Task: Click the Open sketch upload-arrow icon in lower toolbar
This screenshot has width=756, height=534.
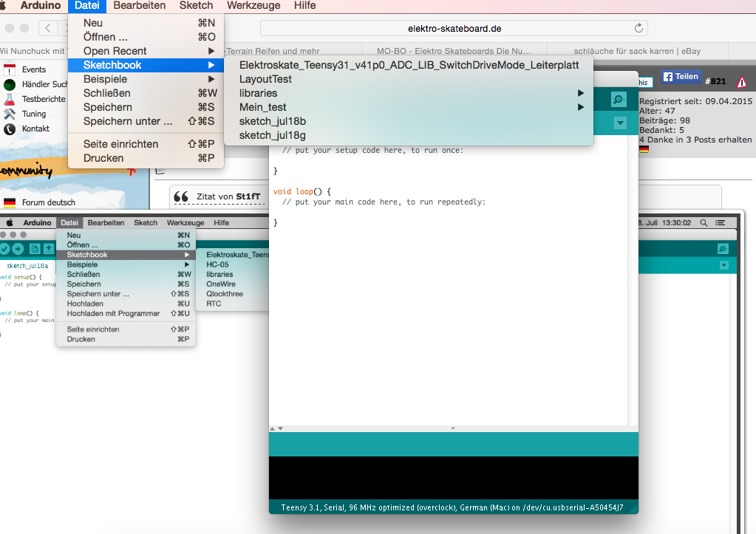Action: click(49, 249)
